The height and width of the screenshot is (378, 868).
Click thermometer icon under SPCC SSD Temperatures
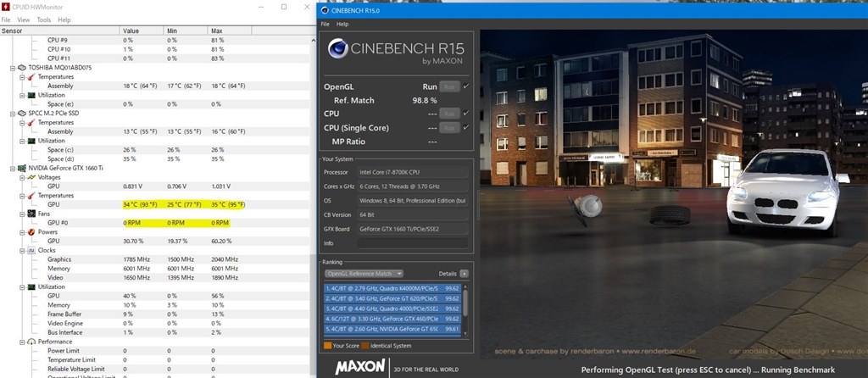pos(31,122)
